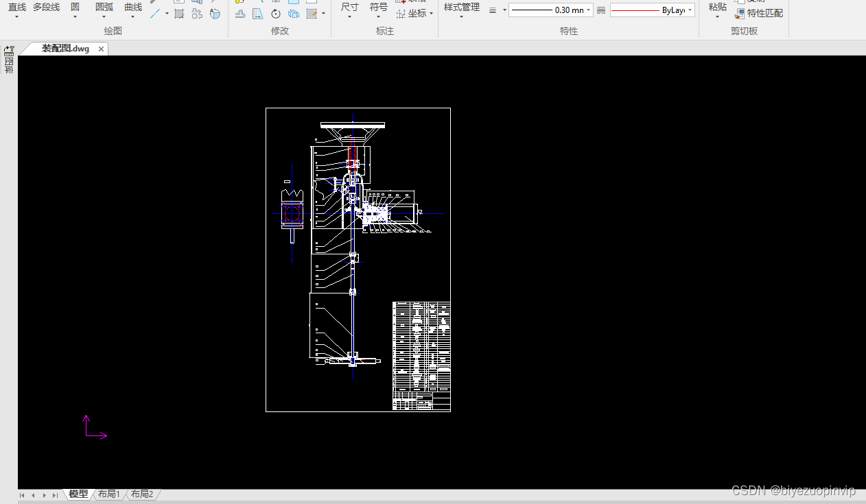The width and height of the screenshot is (866, 504).
Task: Jump to last layout tab arrow
Action: [x=55, y=495]
